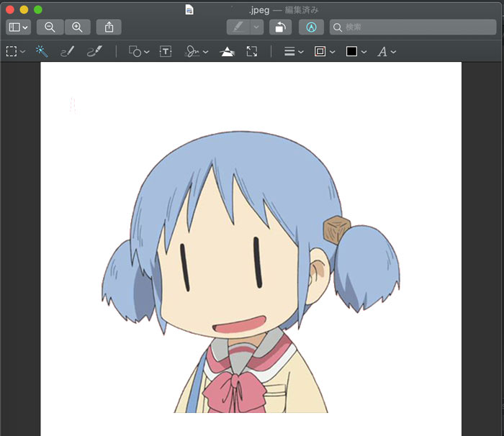Screen dimensions: 504x436
Task: Open the line thickness style menu
Action: [x=293, y=52]
